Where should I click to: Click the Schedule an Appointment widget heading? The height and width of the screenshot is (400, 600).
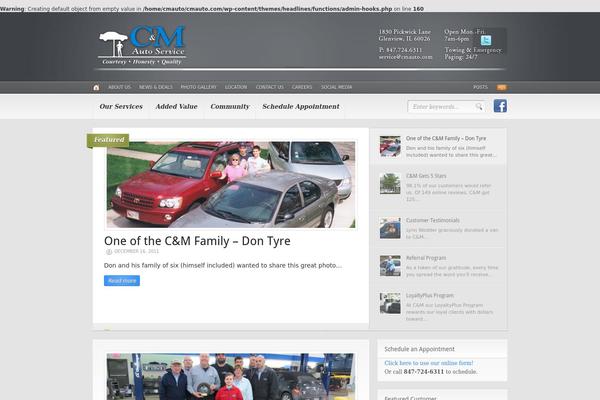tap(419, 349)
